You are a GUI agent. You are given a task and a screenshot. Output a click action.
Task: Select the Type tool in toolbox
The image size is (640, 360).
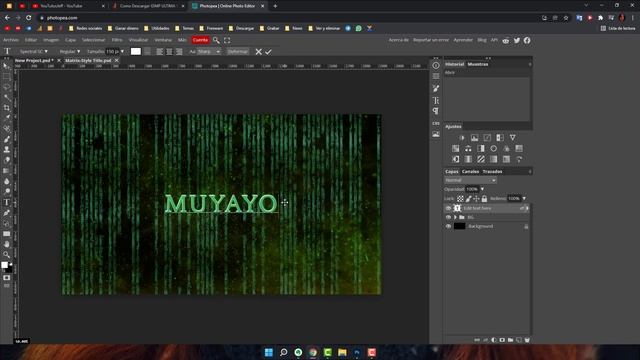click(x=6, y=202)
